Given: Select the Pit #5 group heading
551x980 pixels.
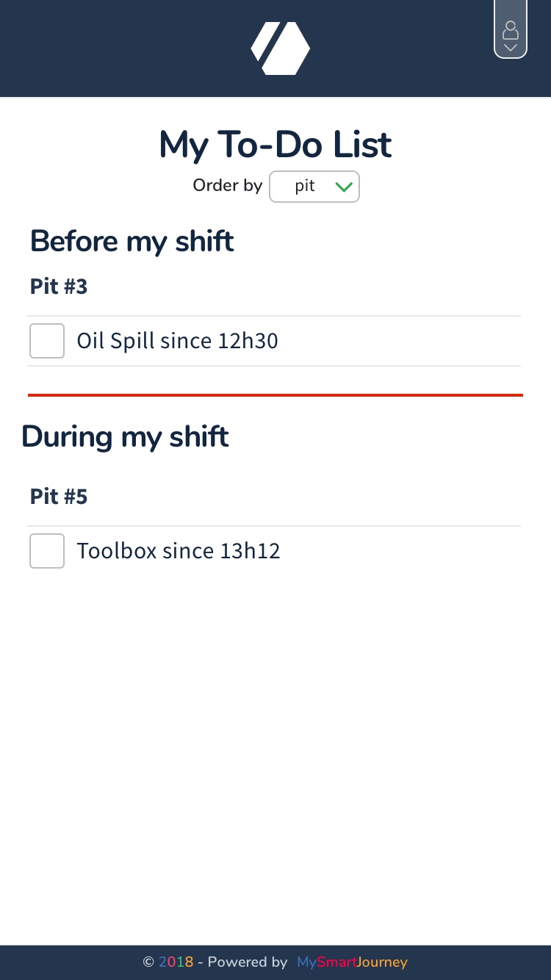Looking at the screenshot, I should click(59, 497).
